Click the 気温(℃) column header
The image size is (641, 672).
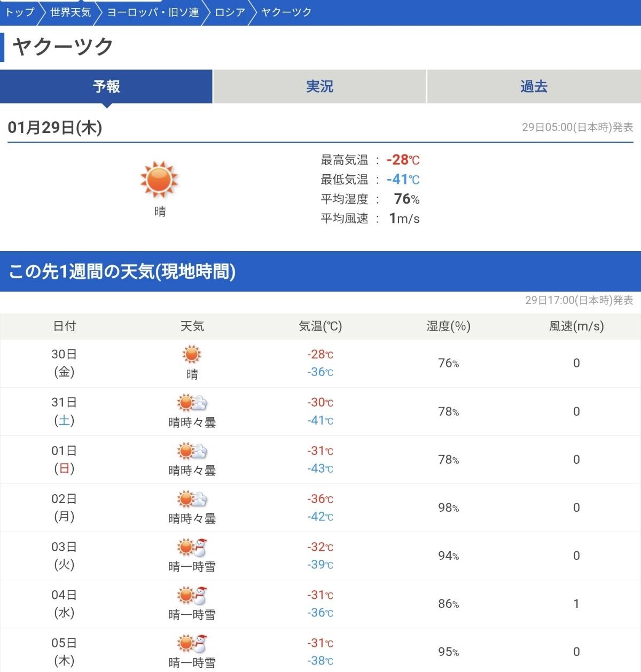(320, 326)
